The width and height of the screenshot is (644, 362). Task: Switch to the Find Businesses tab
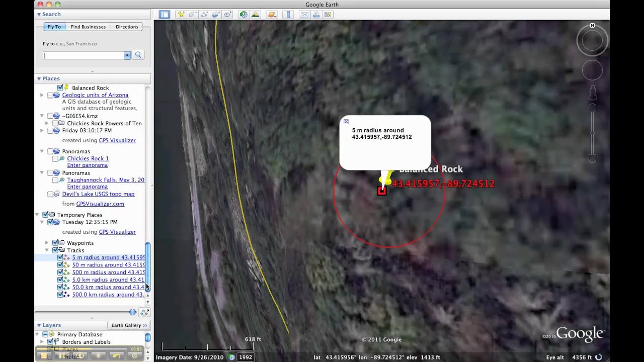pyautogui.click(x=88, y=27)
